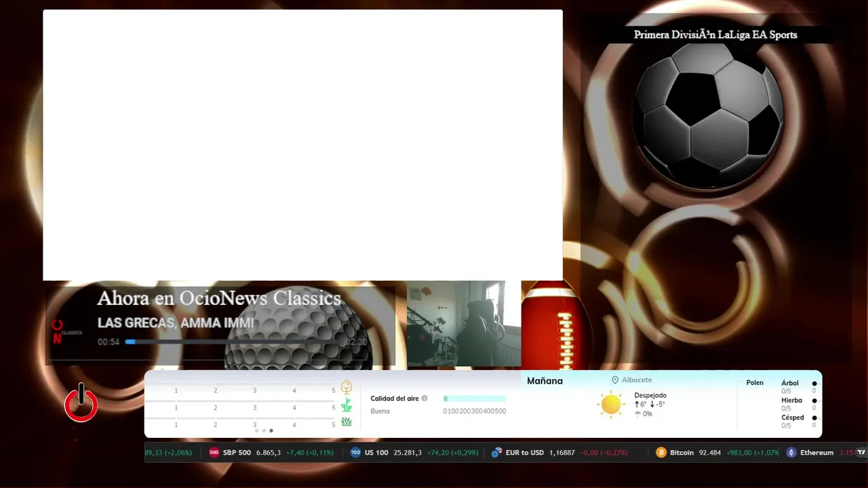Click the lawn pollen scale icon
Viewport: 868px width, 488px height.
click(x=347, y=422)
